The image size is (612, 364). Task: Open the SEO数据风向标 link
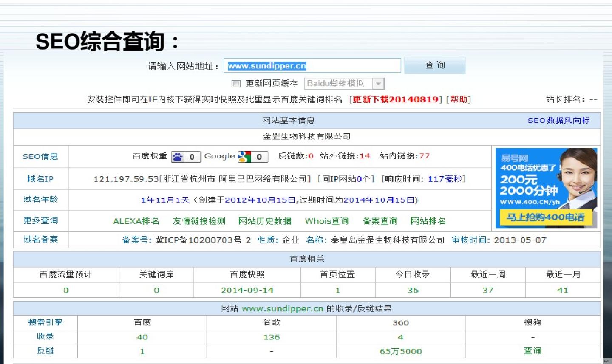(558, 121)
